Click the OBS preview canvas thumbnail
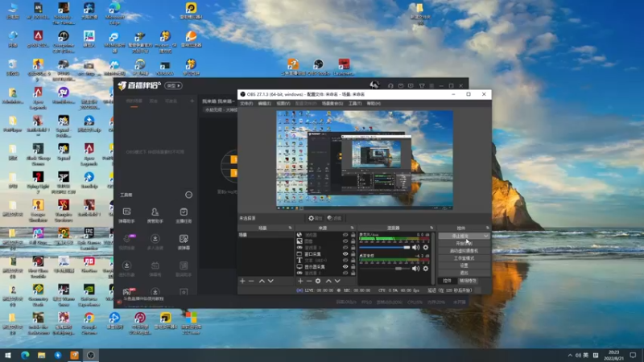The width and height of the screenshot is (644, 362). [365, 160]
